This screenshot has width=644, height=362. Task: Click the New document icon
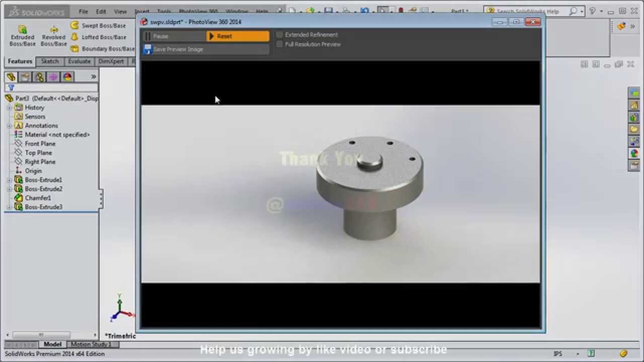(x=292, y=11)
